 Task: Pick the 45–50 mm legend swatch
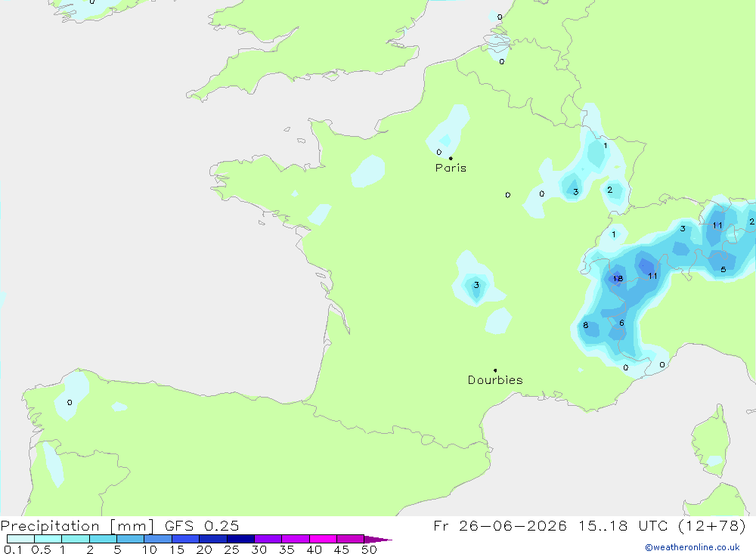(350, 539)
